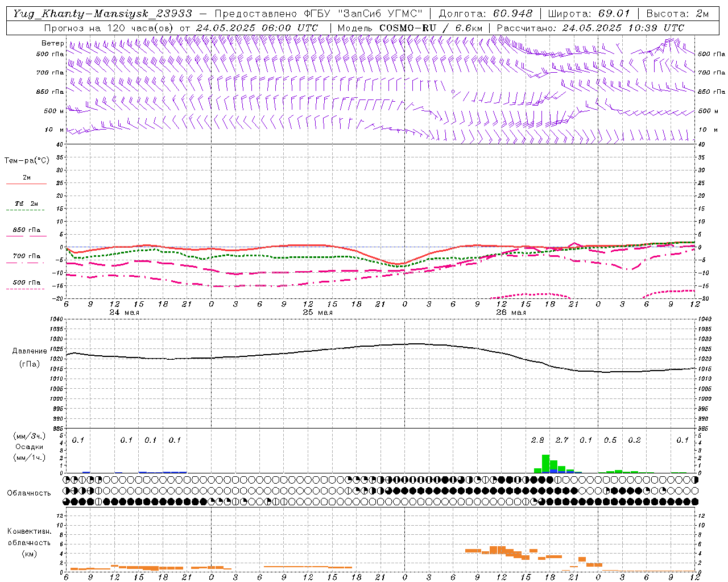Click the 'Модель COSMO-RU / 6.6км' model label
Viewport: 728px width, 582px height.
(409, 28)
